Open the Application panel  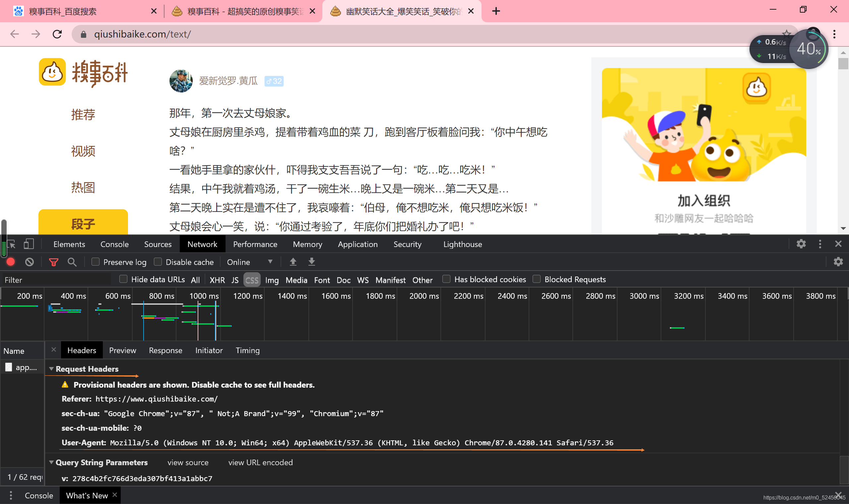pyautogui.click(x=358, y=244)
